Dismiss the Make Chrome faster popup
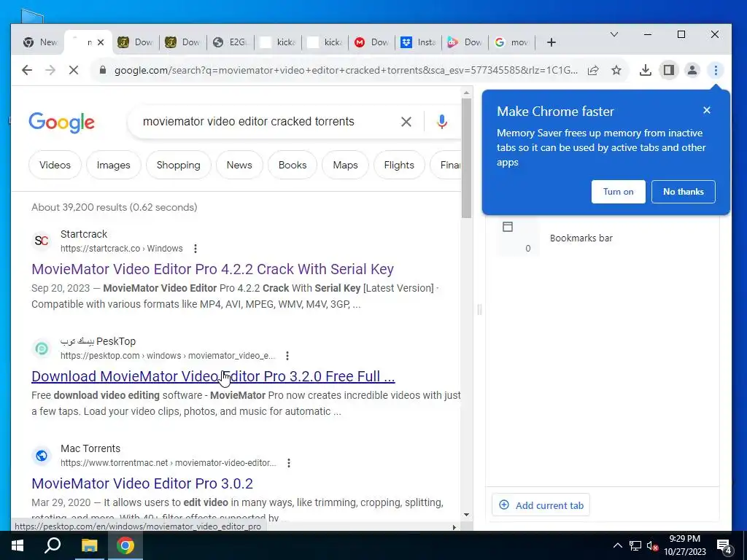747x560 pixels. [707, 111]
